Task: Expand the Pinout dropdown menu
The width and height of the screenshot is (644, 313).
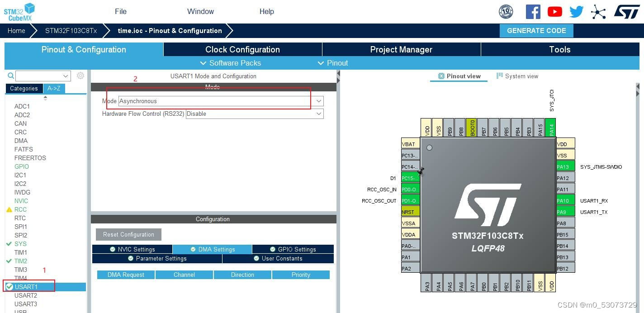Action: pyautogui.click(x=333, y=63)
